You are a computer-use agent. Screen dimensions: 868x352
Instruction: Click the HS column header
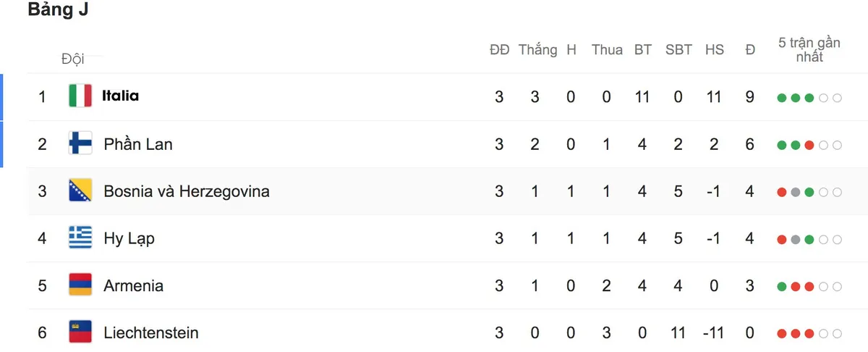point(714,50)
